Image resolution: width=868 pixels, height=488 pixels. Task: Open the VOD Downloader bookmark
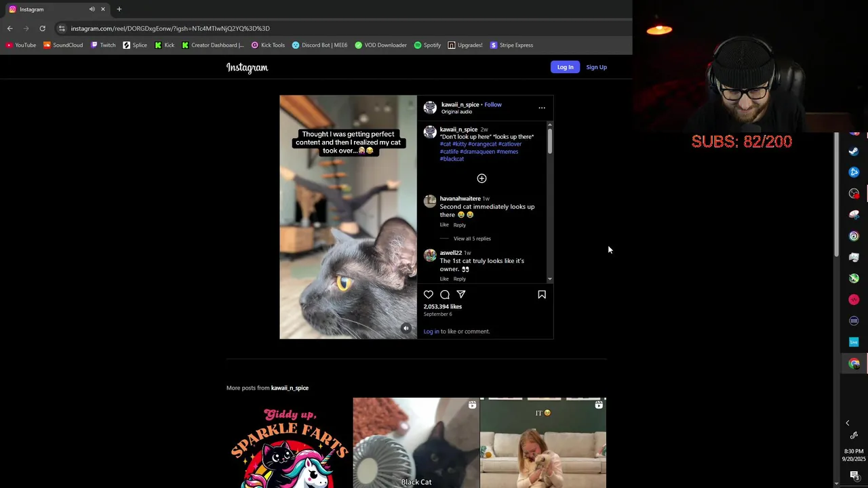(x=381, y=45)
